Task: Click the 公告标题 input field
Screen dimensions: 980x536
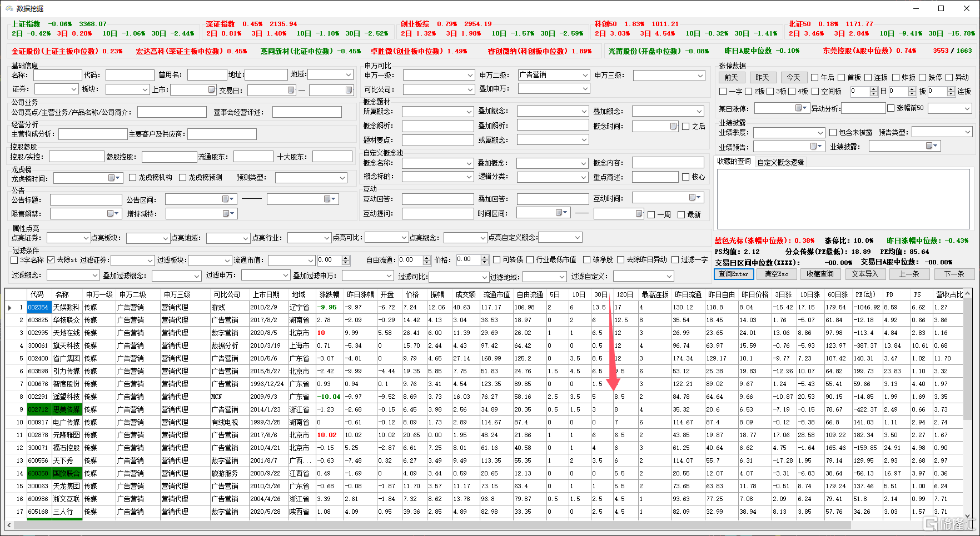Action: click(x=86, y=199)
